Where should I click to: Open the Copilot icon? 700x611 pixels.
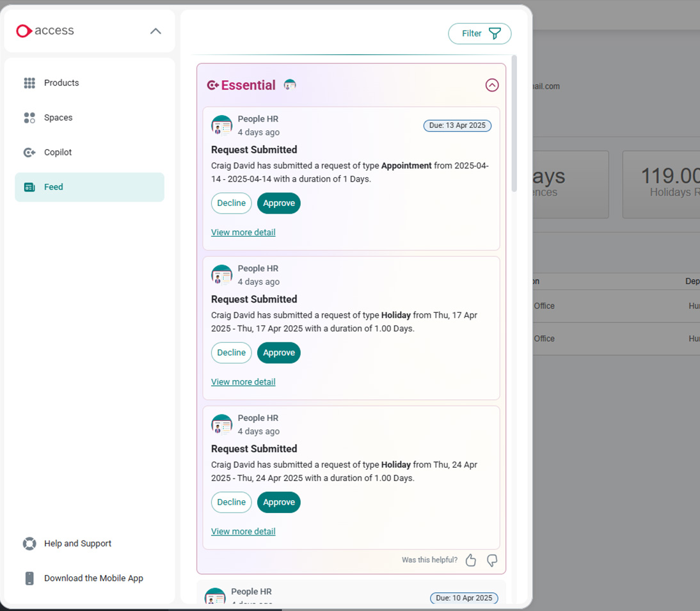29,153
